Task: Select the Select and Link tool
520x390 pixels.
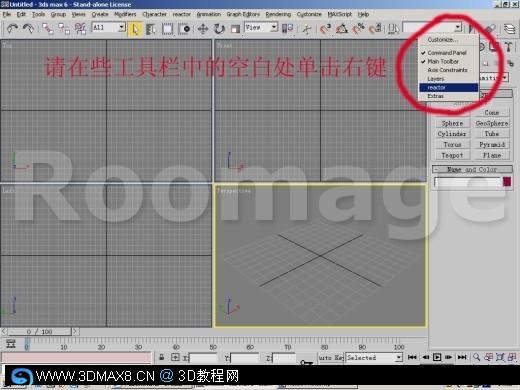Action: pos(48,29)
